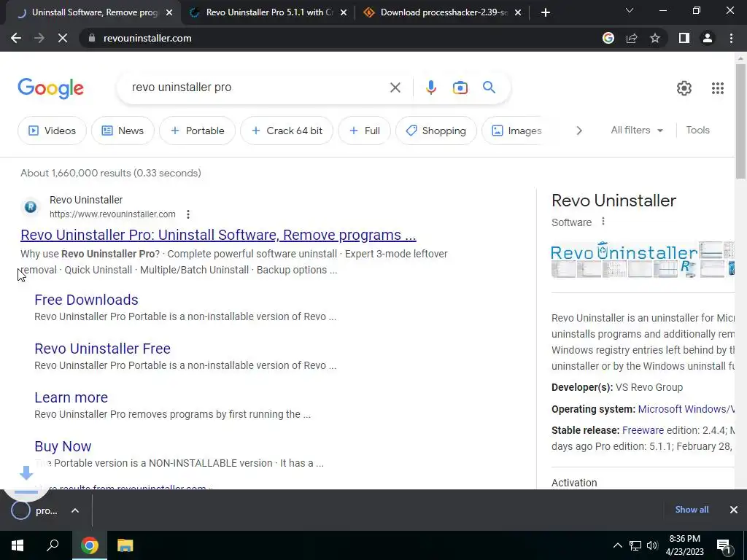
Task: Close the Download processhacker tab
Action: tap(518, 13)
